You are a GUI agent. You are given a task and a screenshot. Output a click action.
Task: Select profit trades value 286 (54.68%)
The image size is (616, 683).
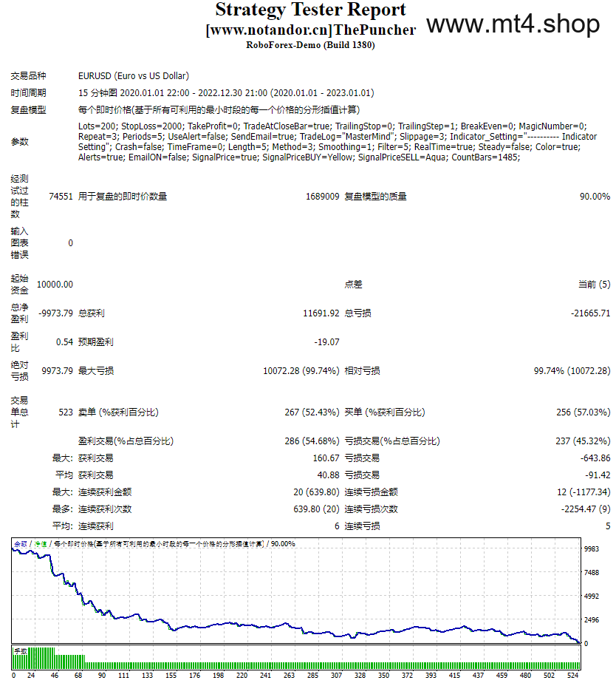[312, 441]
